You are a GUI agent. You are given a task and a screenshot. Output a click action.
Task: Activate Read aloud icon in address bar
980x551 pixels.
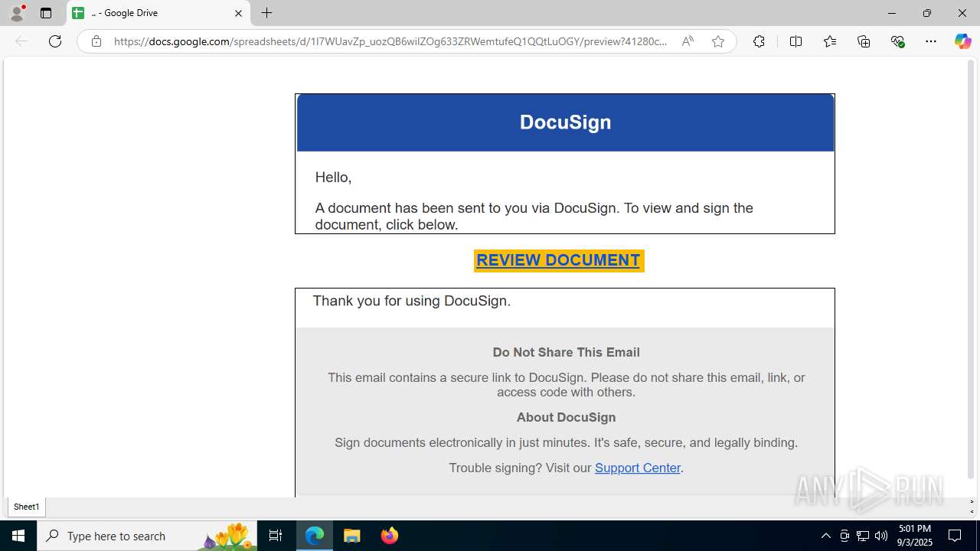click(x=688, y=41)
